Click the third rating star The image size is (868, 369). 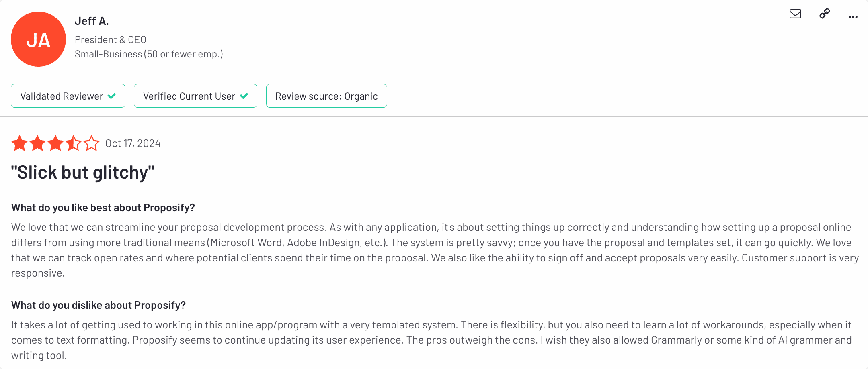pos(55,143)
